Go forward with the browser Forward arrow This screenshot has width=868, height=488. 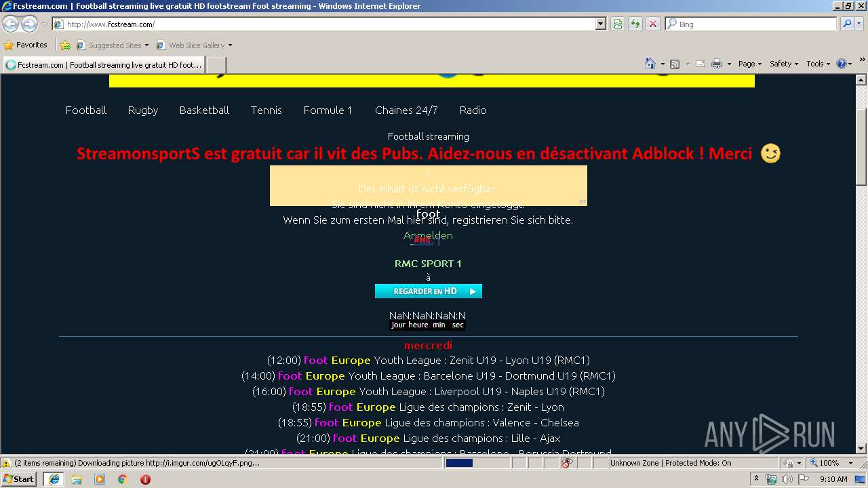click(29, 24)
